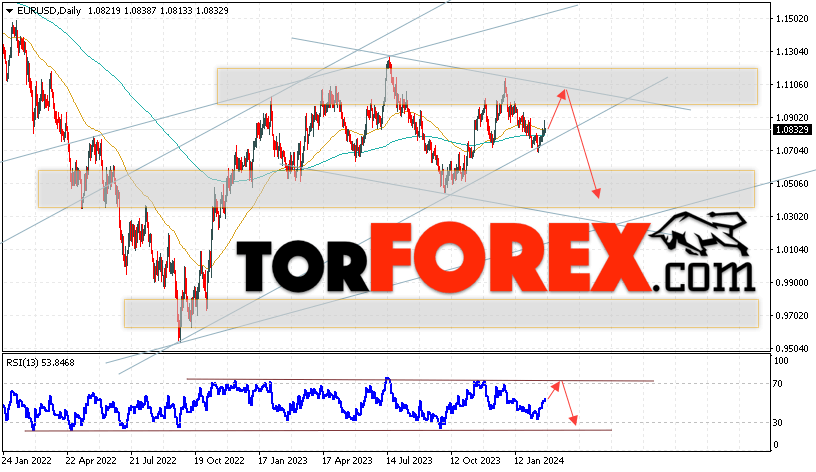Select the 21 Jul 2022 date label

click(x=154, y=461)
